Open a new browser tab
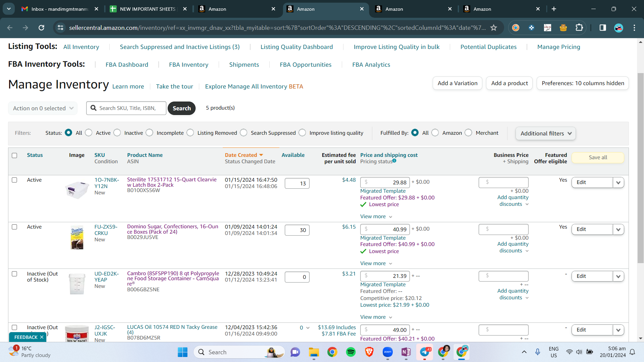Viewport: 644px width, 362px height. pyautogui.click(x=554, y=9)
